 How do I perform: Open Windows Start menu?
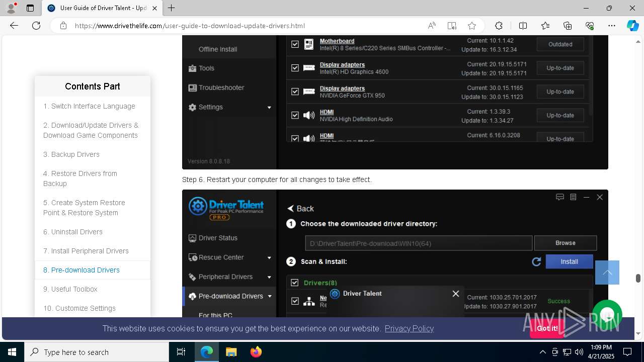(12, 352)
